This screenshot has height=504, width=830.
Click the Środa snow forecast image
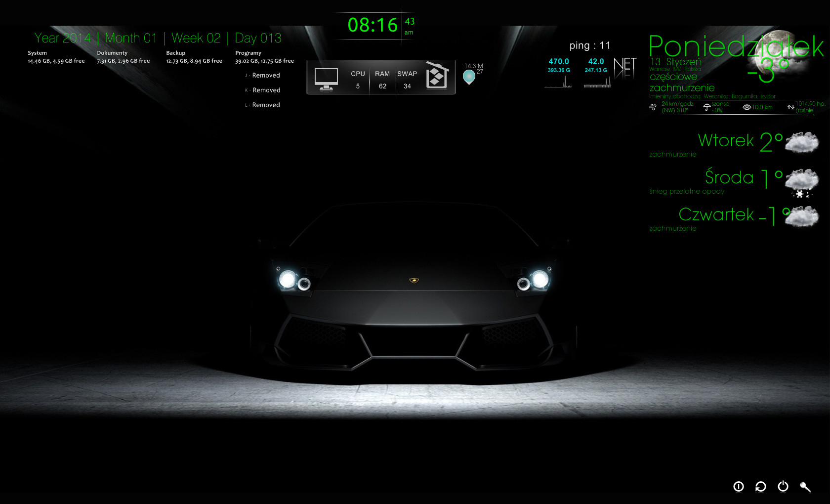(x=801, y=182)
